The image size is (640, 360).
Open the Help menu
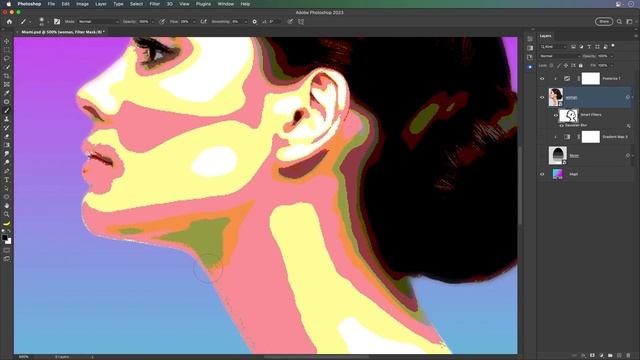[245, 4]
